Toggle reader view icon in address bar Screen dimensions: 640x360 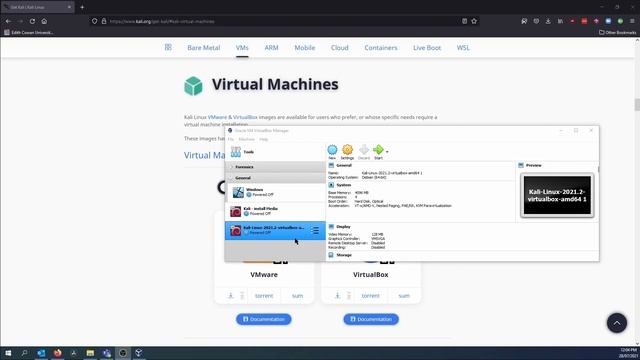[x=464, y=21]
